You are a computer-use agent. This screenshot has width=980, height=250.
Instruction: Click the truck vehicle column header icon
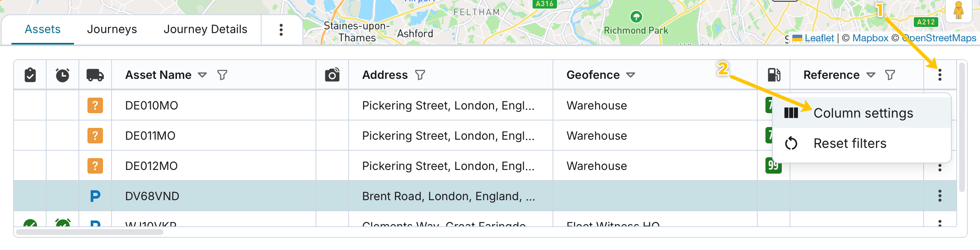(95, 75)
